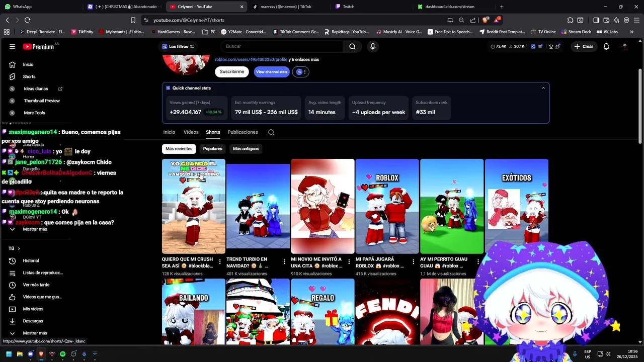The image size is (644, 362).
Task: Click the YouTube Premium logo
Action: (38, 46)
